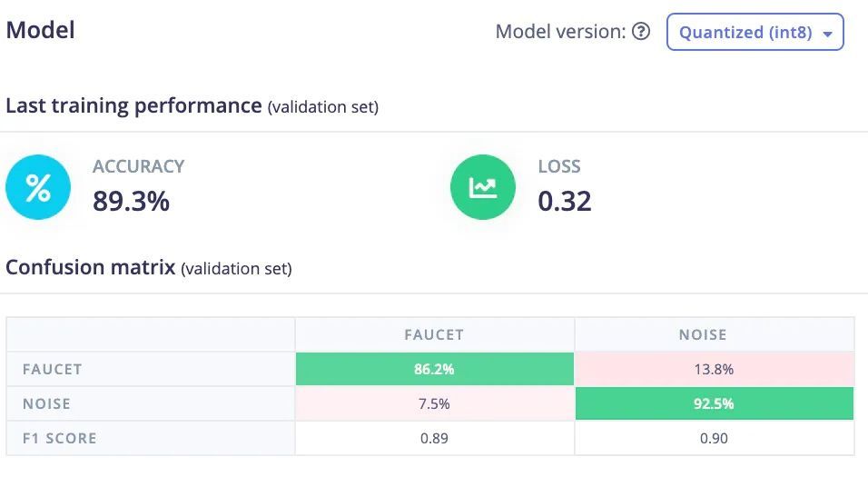The height and width of the screenshot is (487, 868).
Task: Click the 0.90 F1 score value
Action: pos(714,438)
